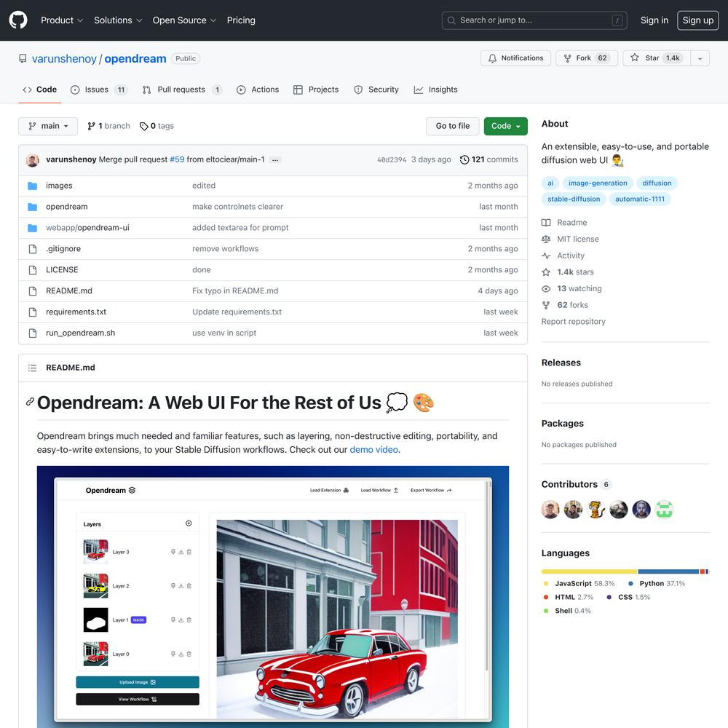Open the opendream folder
This screenshot has width=728, height=728.
pyautogui.click(x=67, y=207)
